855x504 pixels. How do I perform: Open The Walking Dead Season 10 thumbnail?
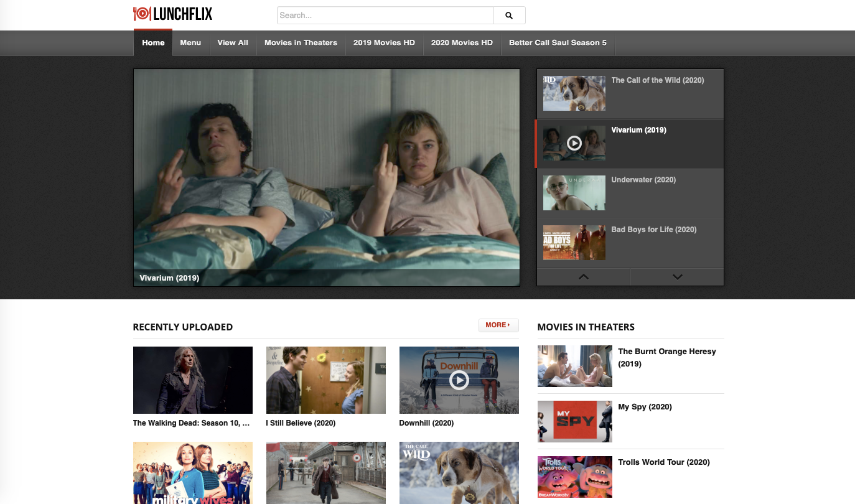193,380
